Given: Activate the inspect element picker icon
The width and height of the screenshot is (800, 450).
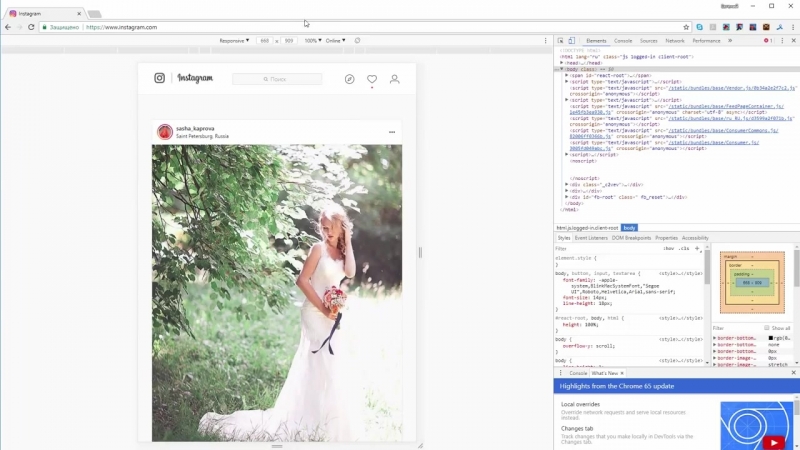Looking at the screenshot, I should pyautogui.click(x=560, y=40).
